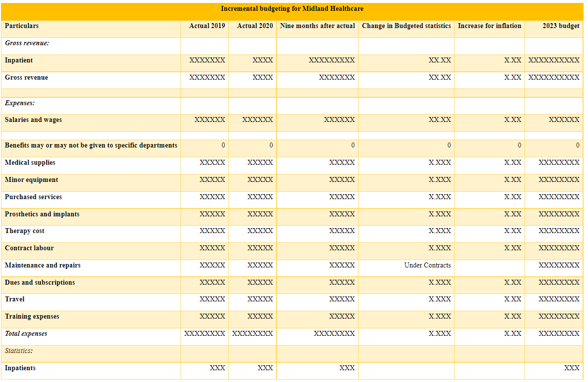The image size is (588, 382).
Task: Click Inpatients statistics row's 2023 budget value
Action: click(x=572, y=368)
